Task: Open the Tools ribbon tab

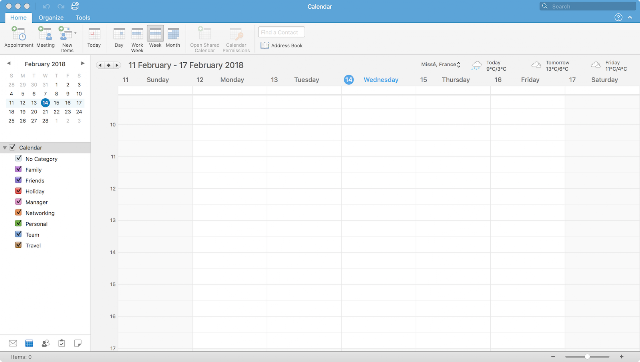Action: (x=83, y=18)
